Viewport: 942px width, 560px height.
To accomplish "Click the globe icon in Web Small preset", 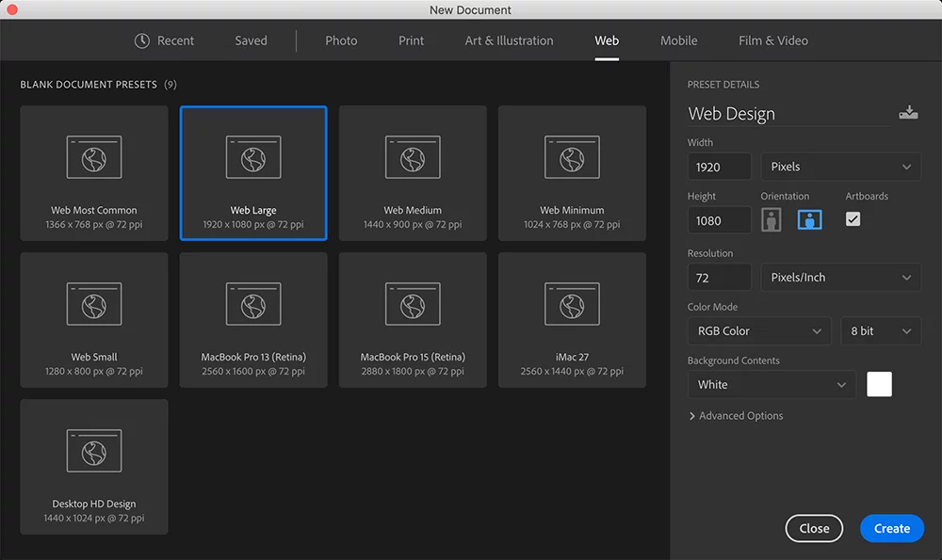I will 94,307.
